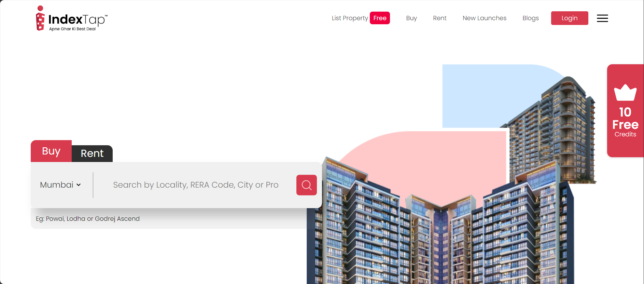Click the crown icon in Free Credits banner

(625, 93)
